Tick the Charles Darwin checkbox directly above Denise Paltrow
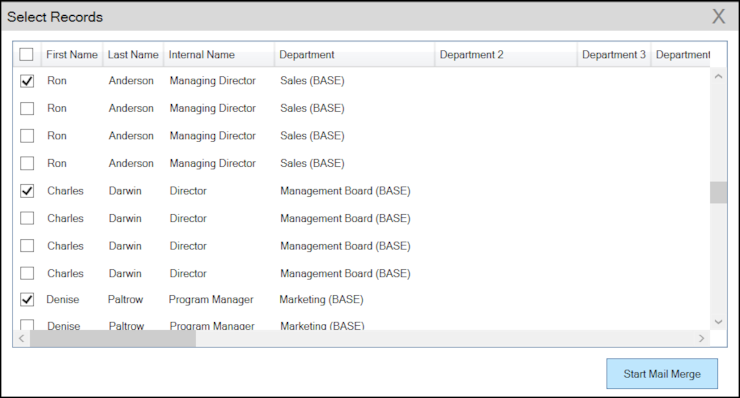The image size is (740, 398). click(27, 273)
